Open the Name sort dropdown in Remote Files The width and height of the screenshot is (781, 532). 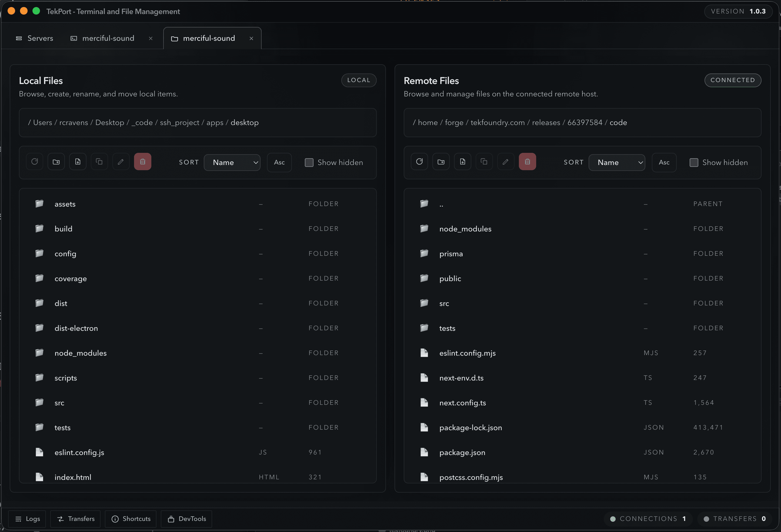[617, 162]
